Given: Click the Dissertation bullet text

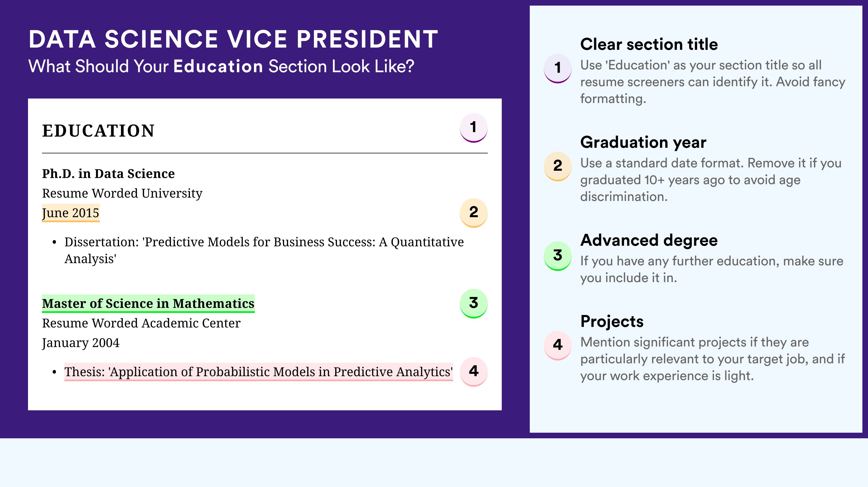Looking at the screenshot, I should (264, 250).
